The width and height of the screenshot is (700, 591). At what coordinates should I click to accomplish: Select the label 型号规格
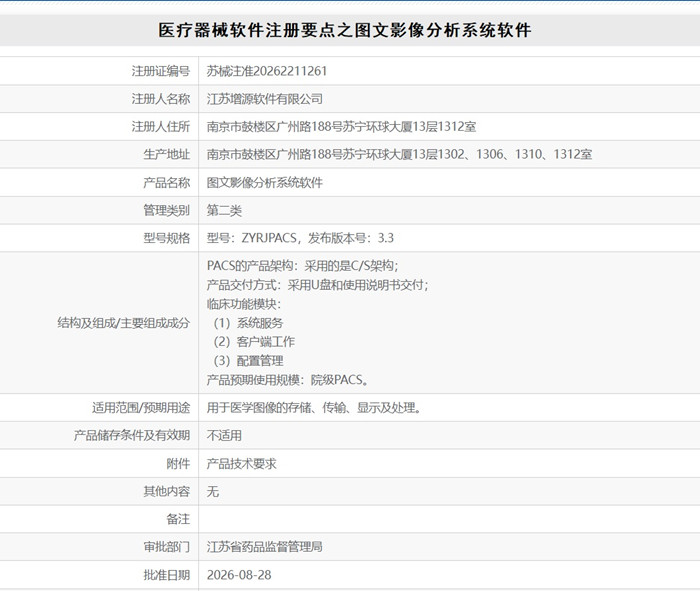tap(167, 238)
